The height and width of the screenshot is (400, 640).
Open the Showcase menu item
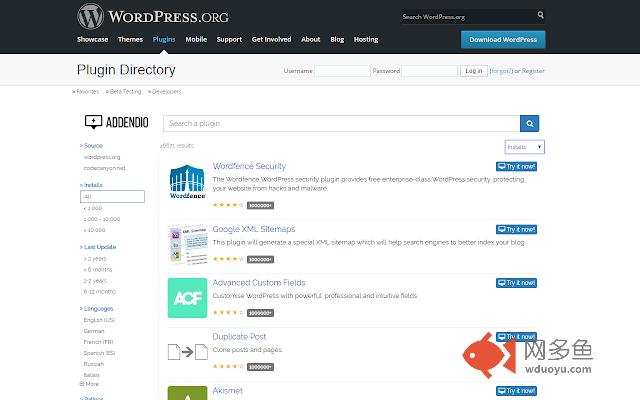point(93,40)
